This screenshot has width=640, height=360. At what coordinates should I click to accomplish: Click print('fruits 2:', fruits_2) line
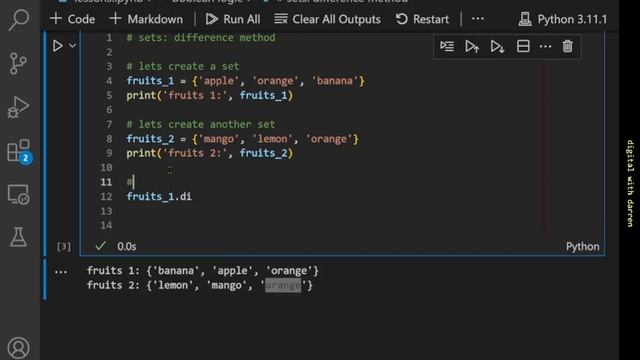(210, 153)
